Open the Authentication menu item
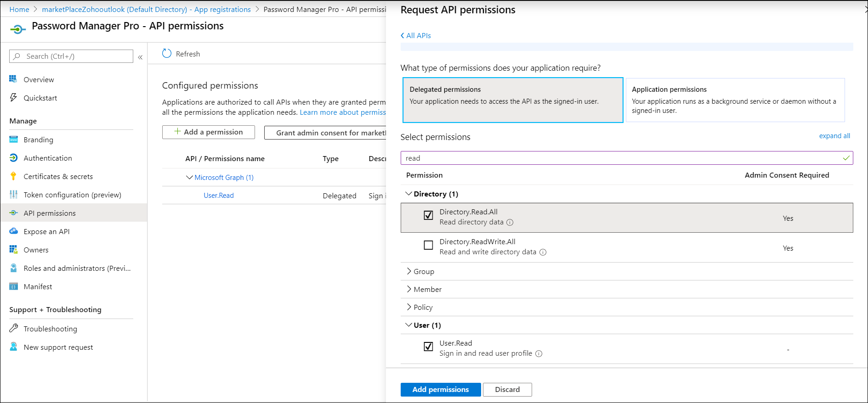Viewport: 868px width, 403px height. pyautogui.click(x=48, y=158)
